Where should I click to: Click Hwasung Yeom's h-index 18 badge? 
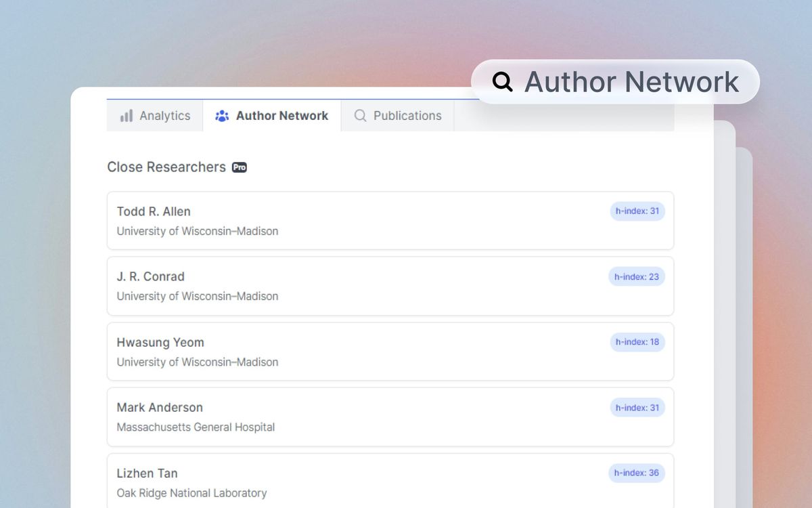pos(637,342)
